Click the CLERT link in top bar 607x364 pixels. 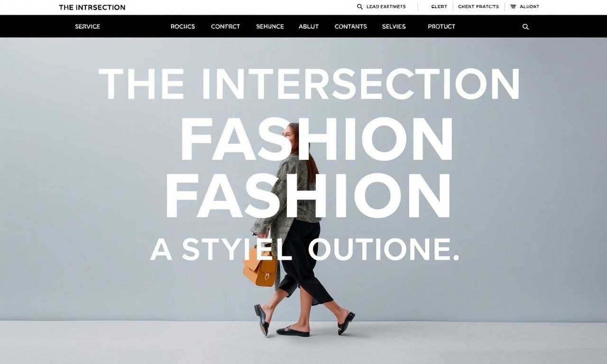click(439, 7)
